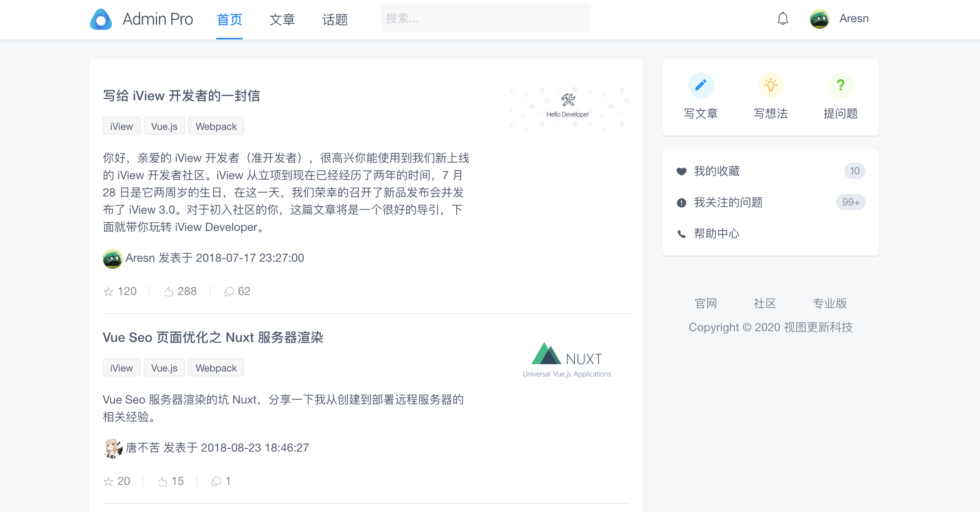
Task: Click the Admin Pro logo icon
Action: [101, 19]
